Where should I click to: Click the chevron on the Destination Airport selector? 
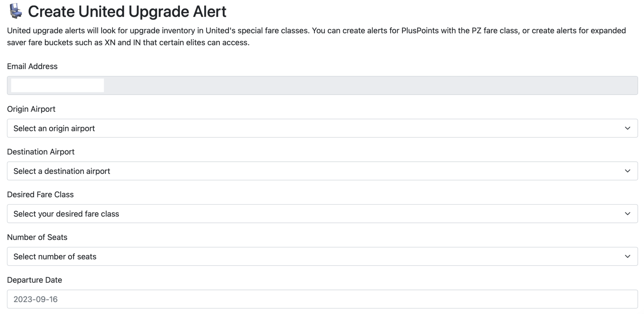(x=628, y=171)
